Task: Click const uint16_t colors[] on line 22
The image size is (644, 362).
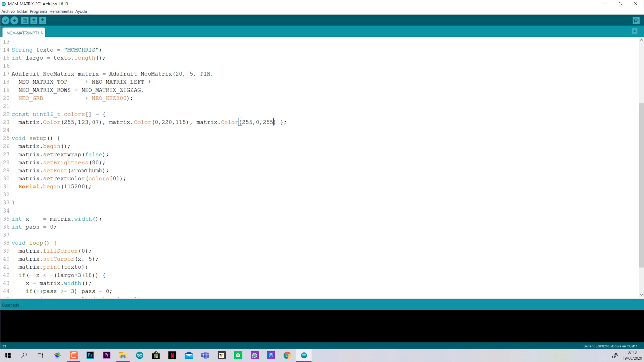Action: pyautogui.click(x=51, y=114)
